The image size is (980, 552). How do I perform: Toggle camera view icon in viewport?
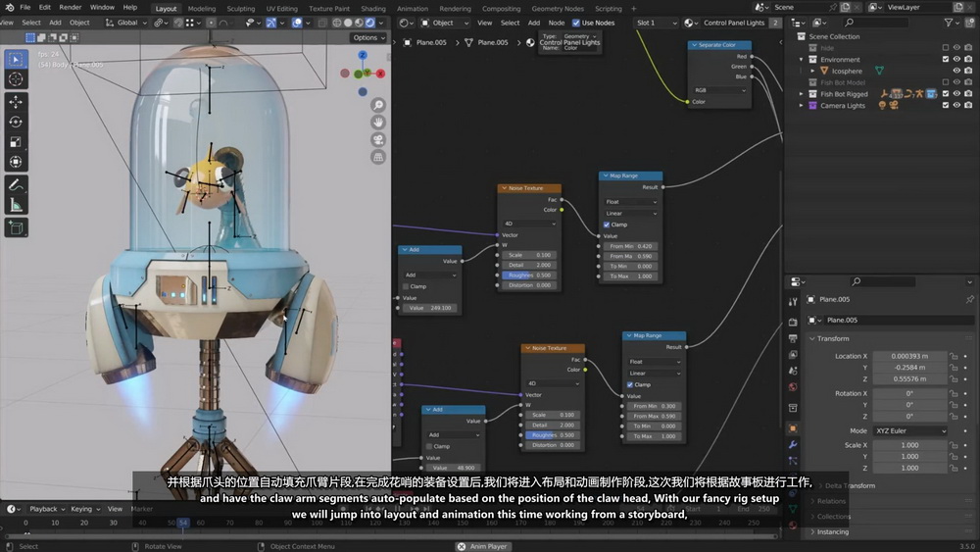click(x=378, y=140)
